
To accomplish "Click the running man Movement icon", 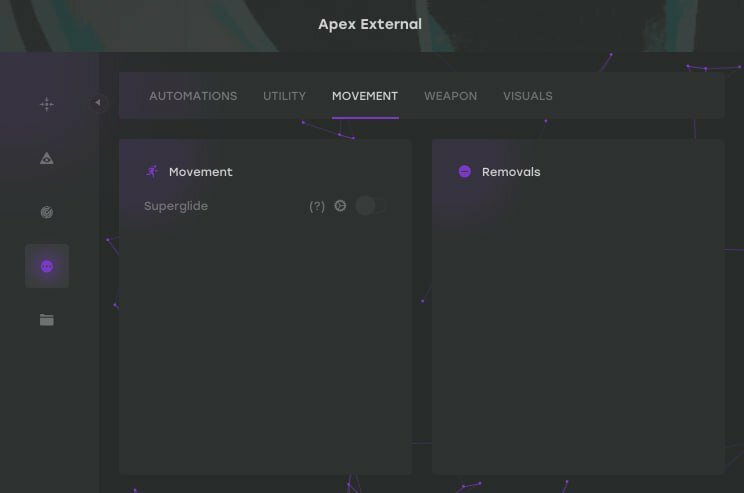I will (x=152, y=171).
